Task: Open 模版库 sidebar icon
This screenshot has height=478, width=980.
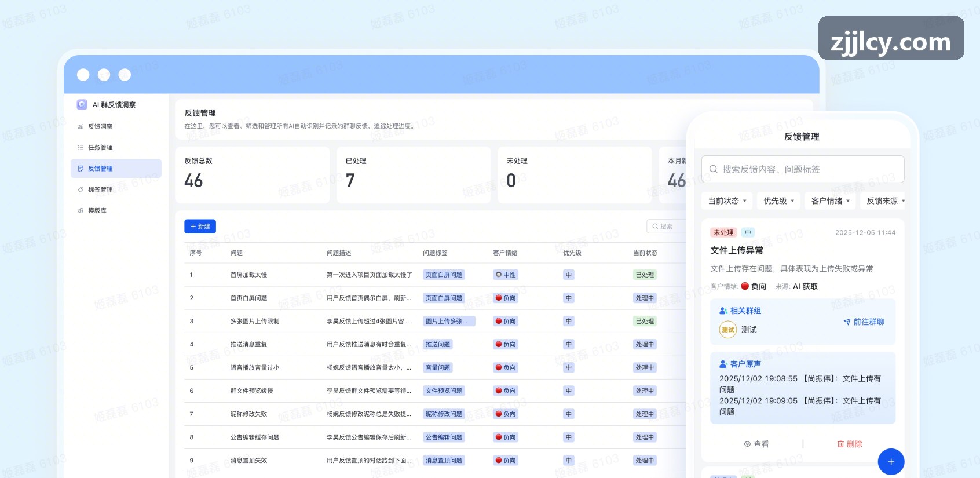Action: [81, 211]
